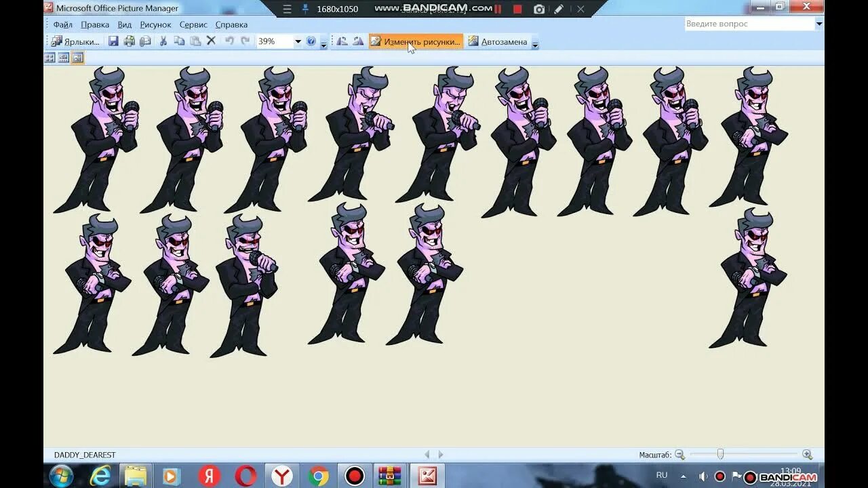Screen dimensions: 868x488
Task: Open the Файл menu
Action: [62, 24]
